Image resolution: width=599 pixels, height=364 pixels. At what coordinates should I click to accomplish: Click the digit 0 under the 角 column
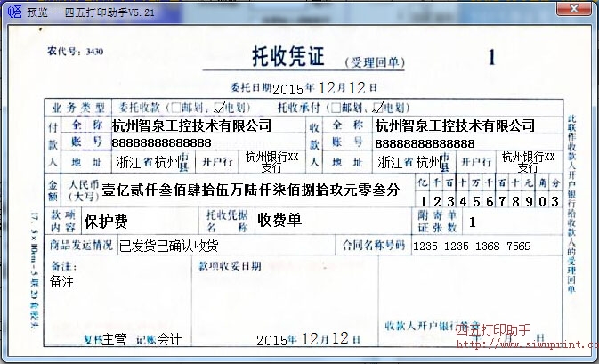point(542,201)
